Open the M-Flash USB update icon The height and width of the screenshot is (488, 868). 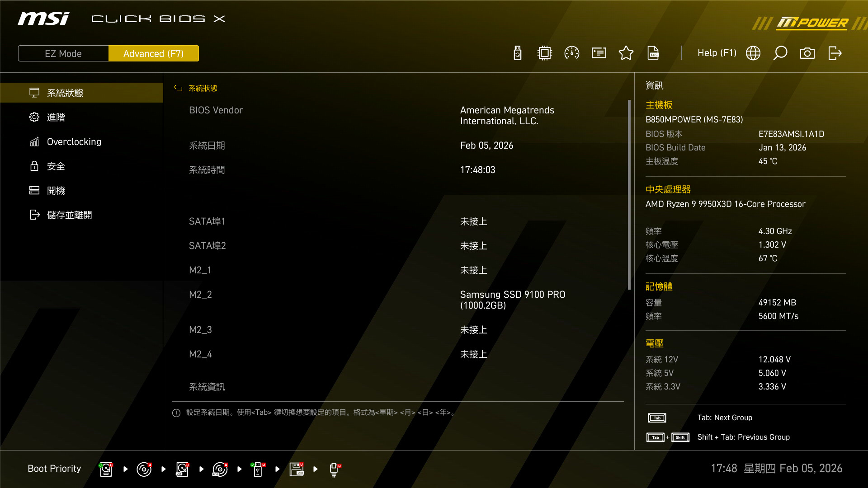(x=518, y=53)
